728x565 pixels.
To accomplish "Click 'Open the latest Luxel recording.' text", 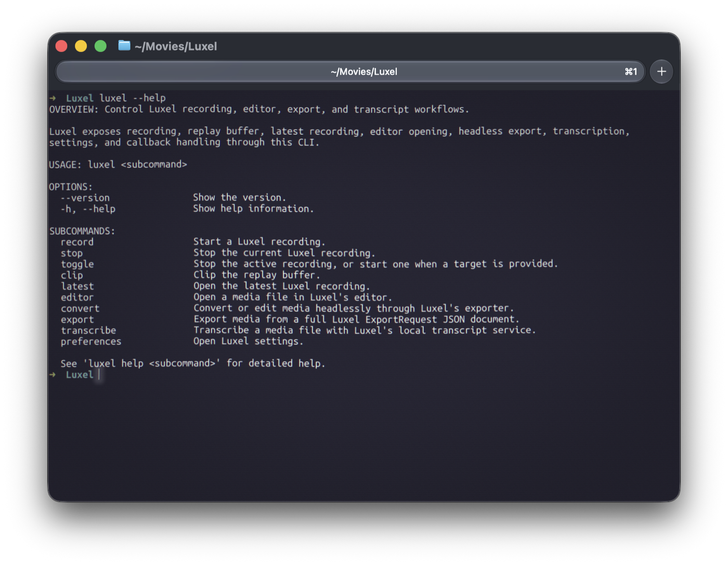I will click(282, 286).
